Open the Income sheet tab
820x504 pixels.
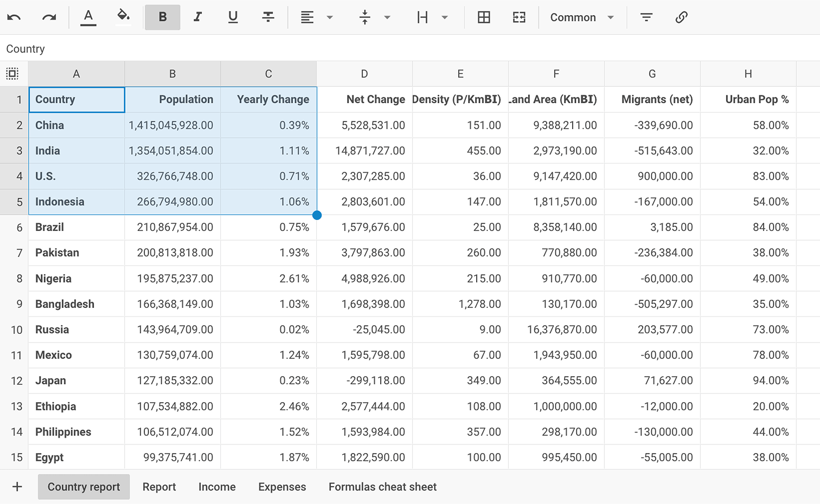[217, 487]
